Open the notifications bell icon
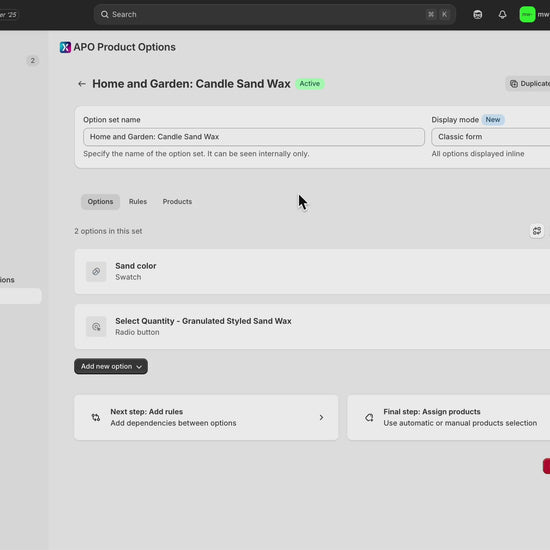The height and width of the screenshot is (550, 550). click(x=502, y=14)
